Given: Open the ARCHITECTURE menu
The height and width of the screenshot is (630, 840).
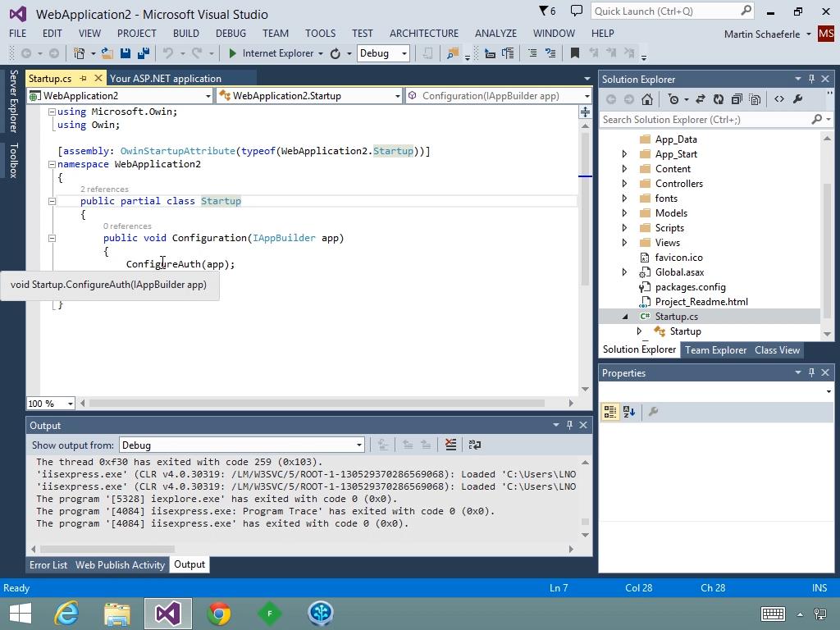Looking at the screenshot, I should click(x=424, y=33).
